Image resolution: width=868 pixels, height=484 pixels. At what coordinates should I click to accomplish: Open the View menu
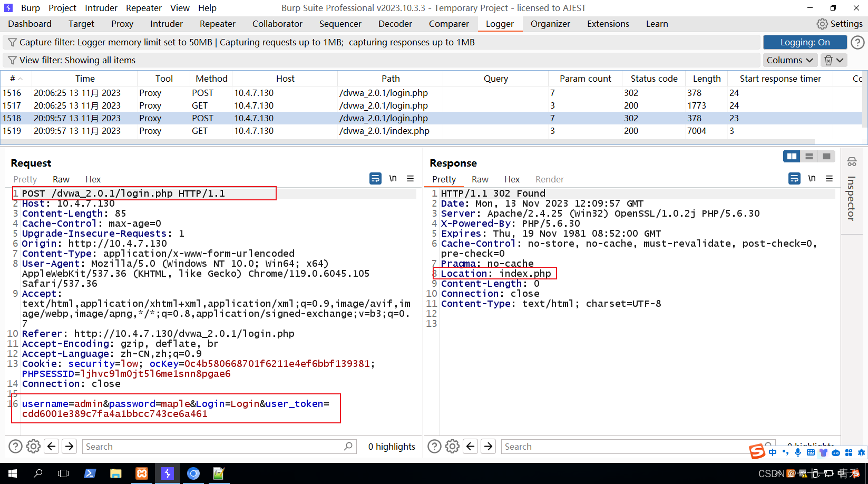click(x=180, y=8)
